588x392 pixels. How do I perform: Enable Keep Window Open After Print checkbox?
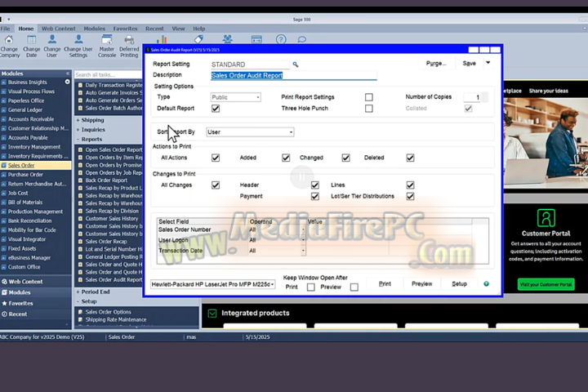point(311,287)
